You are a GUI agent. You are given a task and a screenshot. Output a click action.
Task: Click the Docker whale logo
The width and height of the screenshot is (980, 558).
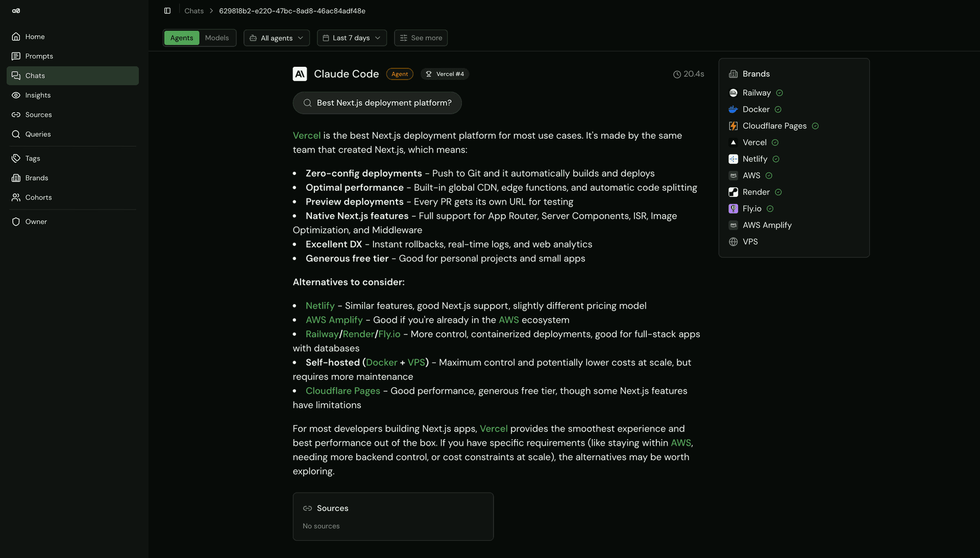(733, 109)
